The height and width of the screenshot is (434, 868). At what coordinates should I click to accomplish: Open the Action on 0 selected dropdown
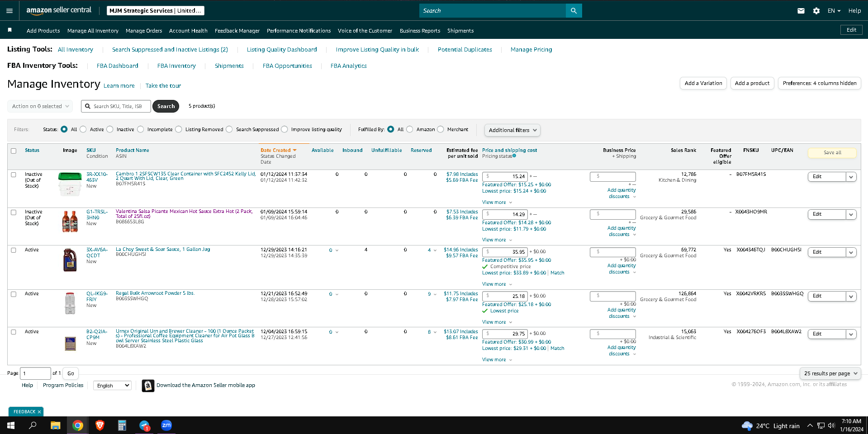pyautogui.click(x=40, y=106)
